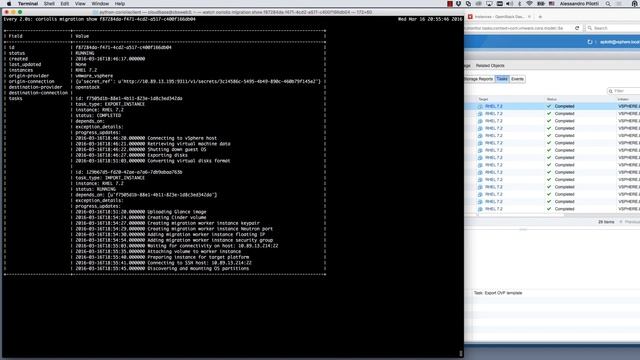Reload the page in the browser

tap(577, 28)
